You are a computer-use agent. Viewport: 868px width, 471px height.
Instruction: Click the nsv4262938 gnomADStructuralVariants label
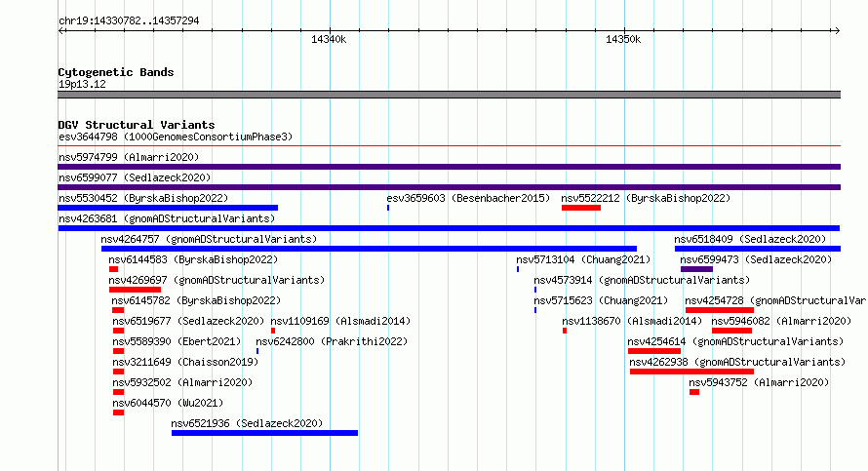(x=738, y=362)
